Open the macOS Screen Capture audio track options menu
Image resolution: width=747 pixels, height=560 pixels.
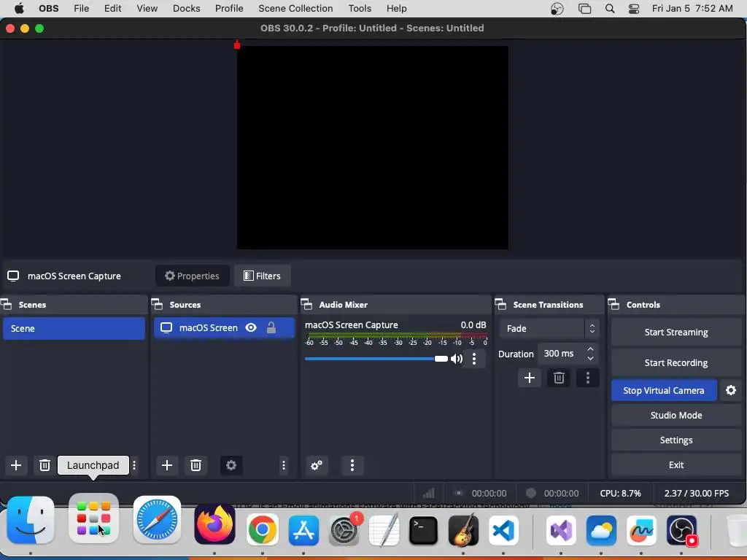click(474, 359)
